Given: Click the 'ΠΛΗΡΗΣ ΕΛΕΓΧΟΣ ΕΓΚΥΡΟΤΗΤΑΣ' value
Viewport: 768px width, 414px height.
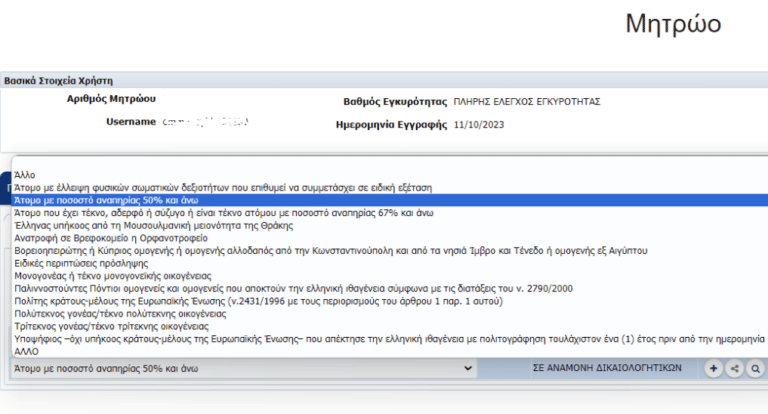Looking at the screenshot, I should 527,101.
